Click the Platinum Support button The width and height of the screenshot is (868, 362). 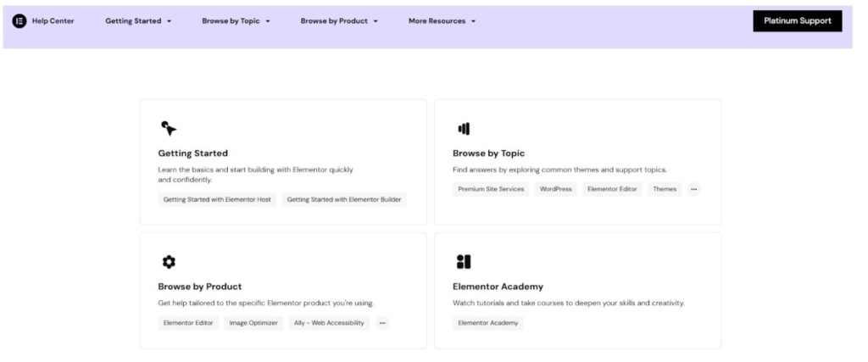tap(797, 21)
